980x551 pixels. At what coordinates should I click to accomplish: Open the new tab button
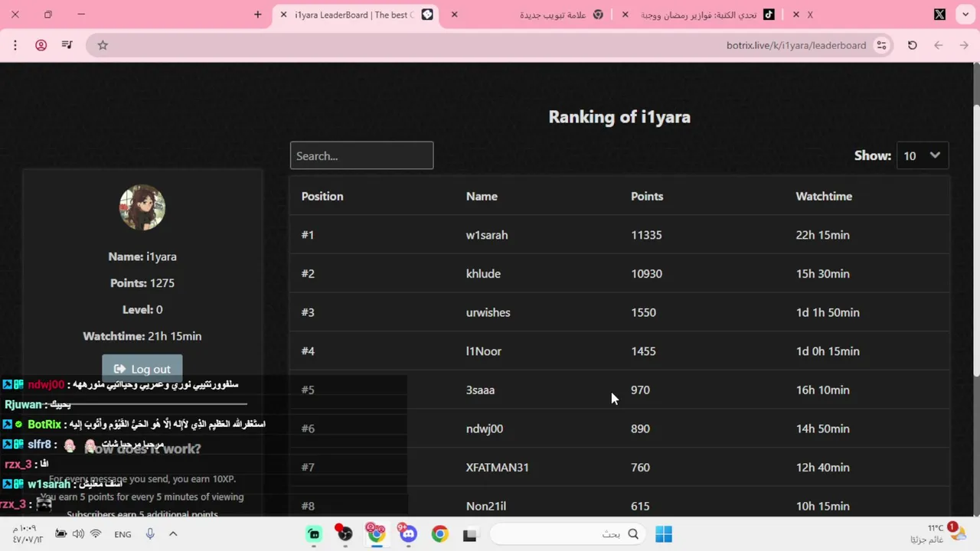coord(258,15)
